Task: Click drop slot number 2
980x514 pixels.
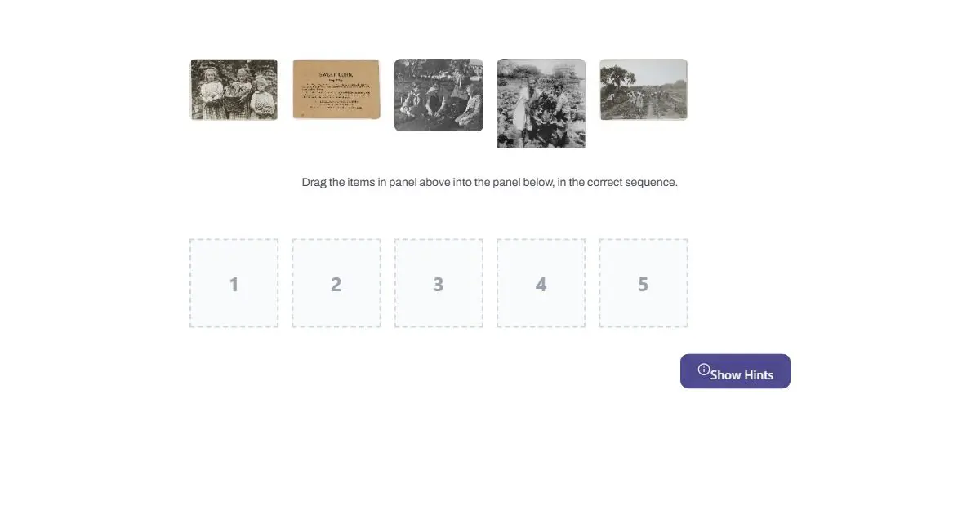Action: 336,283
